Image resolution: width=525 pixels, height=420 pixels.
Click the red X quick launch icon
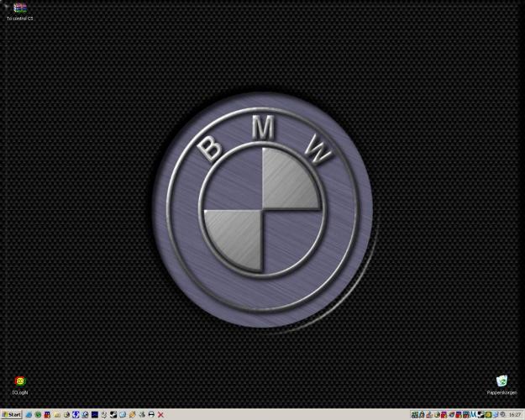[x=160, y=414]
